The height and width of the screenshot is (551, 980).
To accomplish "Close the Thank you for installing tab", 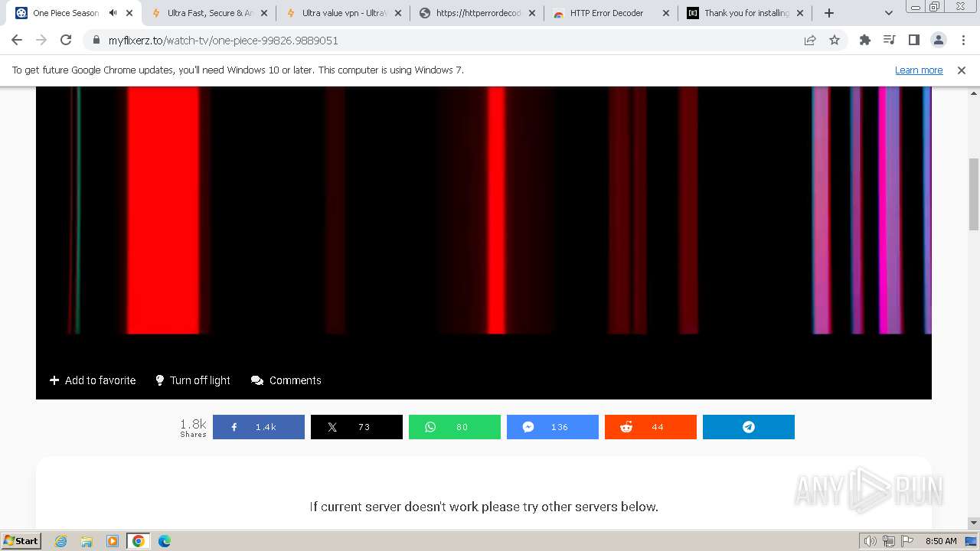I will pos(800,13).
